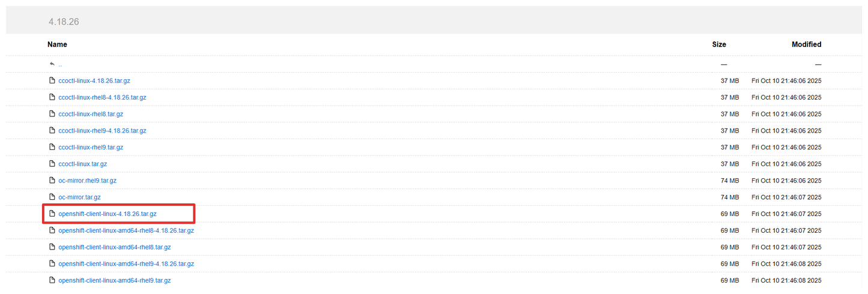Click the parent directory back arrow icon
Image resolution: width=868 pixels, height=294 pixels.
52,64
